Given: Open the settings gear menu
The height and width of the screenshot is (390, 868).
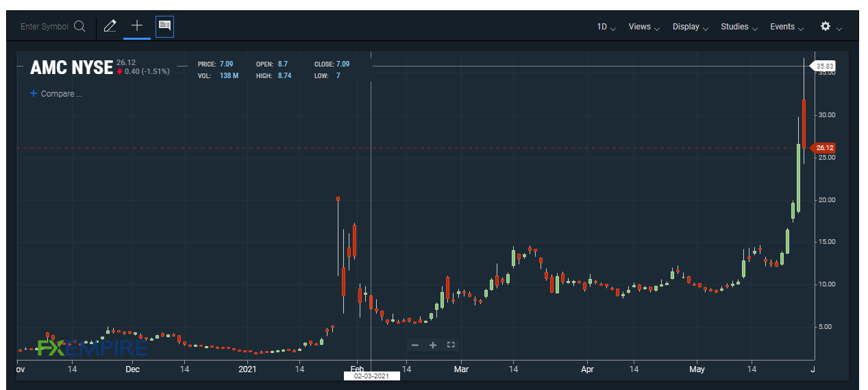Looking at the screenshot, I should pyautogui.click(x=826, y=26).
